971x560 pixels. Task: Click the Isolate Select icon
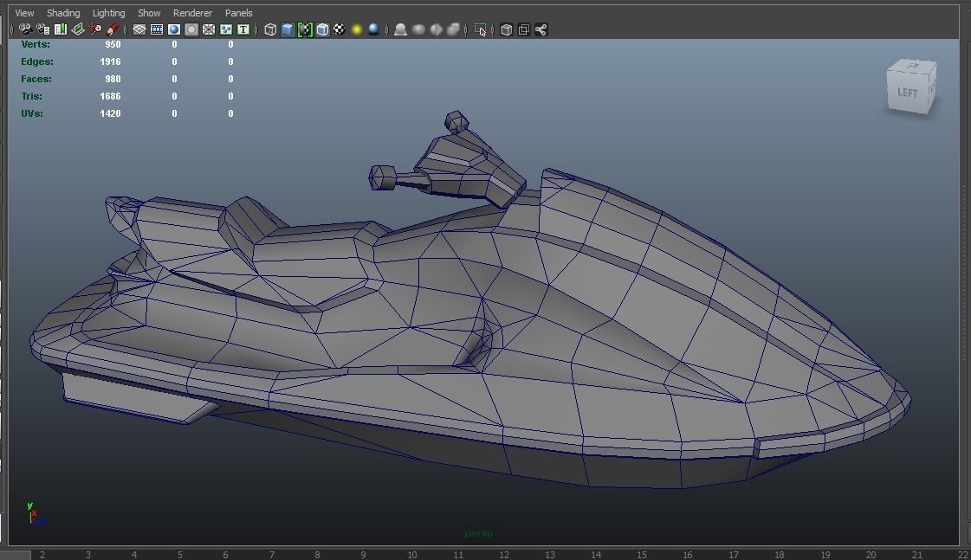click(481, 29)
